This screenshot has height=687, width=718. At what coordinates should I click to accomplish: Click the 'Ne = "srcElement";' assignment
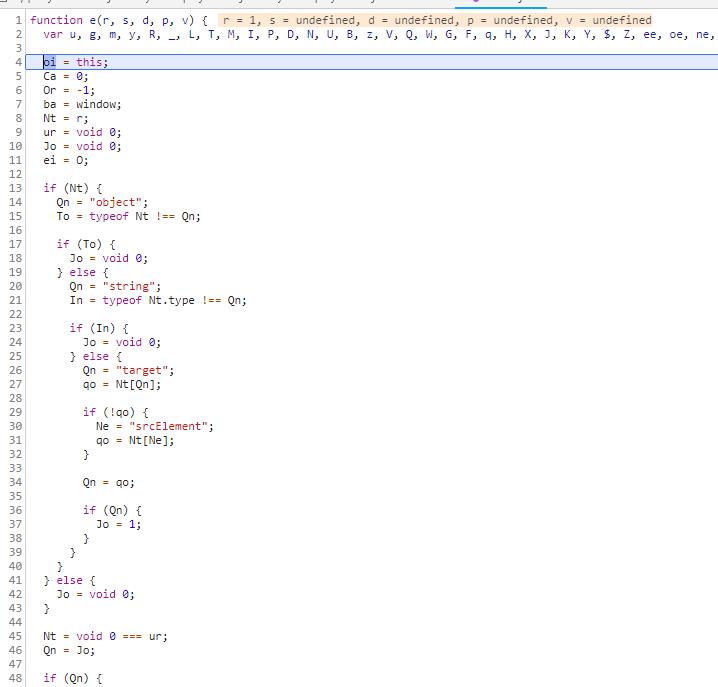click(x=155, y=426)
